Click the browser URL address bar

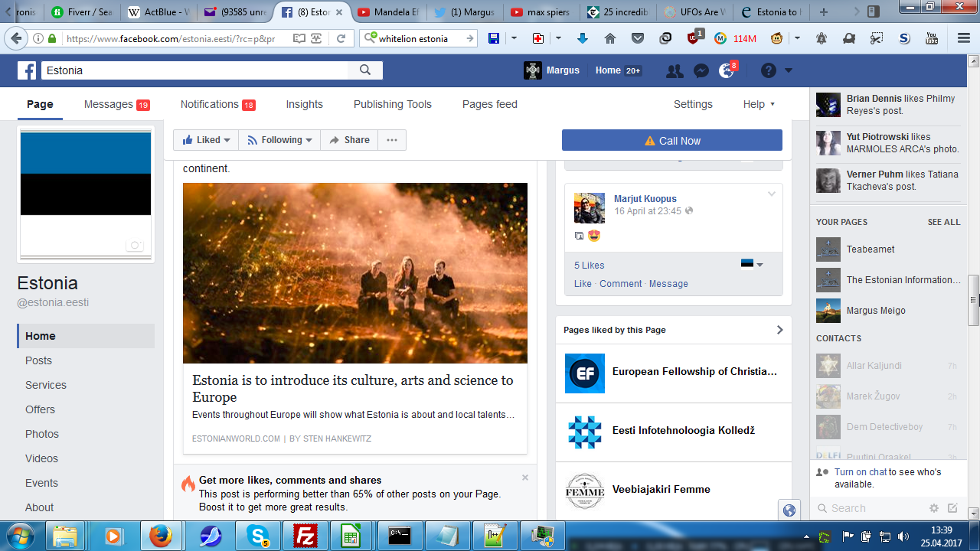175,38
